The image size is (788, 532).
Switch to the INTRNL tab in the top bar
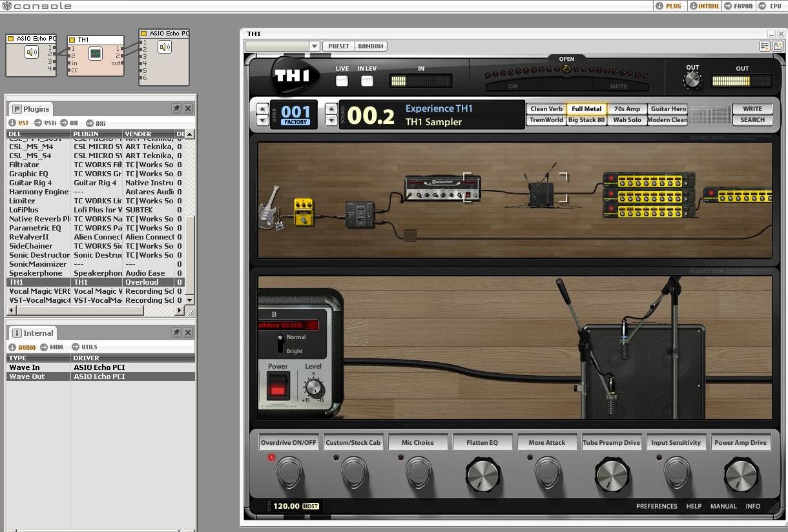point(703,6)
